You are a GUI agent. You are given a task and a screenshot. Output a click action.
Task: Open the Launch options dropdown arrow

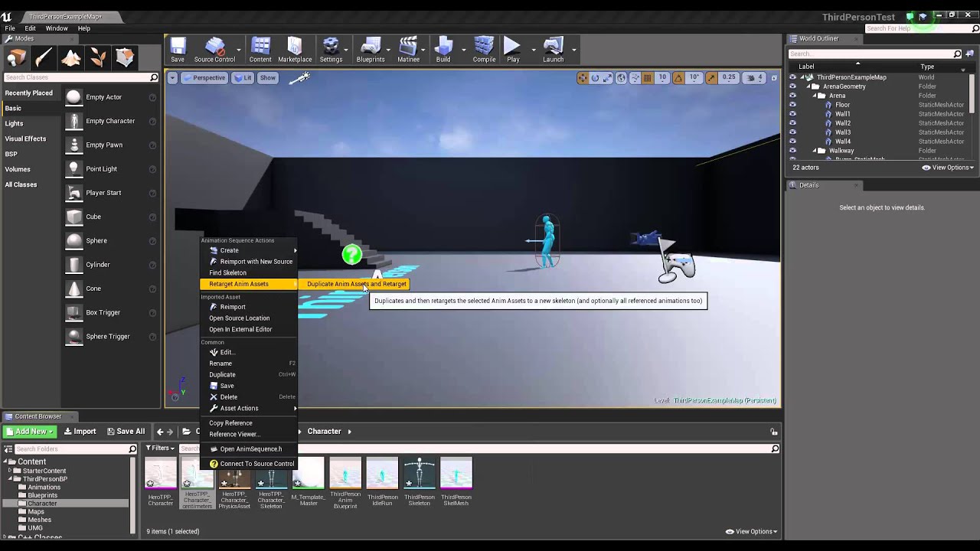(x=573, y=50)
